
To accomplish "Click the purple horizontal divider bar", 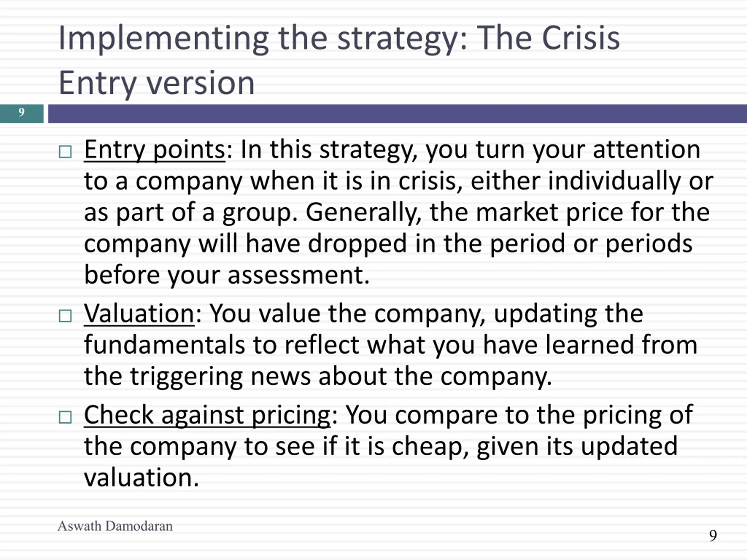I will [397, 113].
